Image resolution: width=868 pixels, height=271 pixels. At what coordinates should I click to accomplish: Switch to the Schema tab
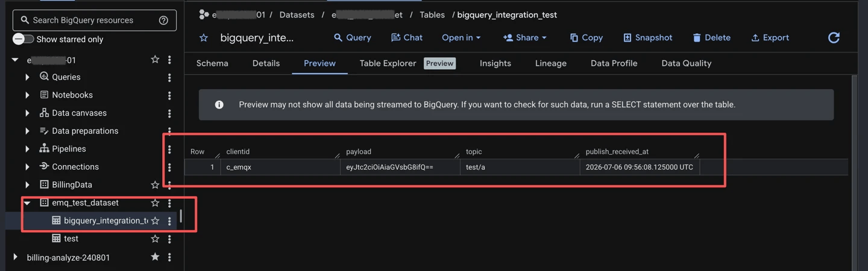[x=212, y=63]
